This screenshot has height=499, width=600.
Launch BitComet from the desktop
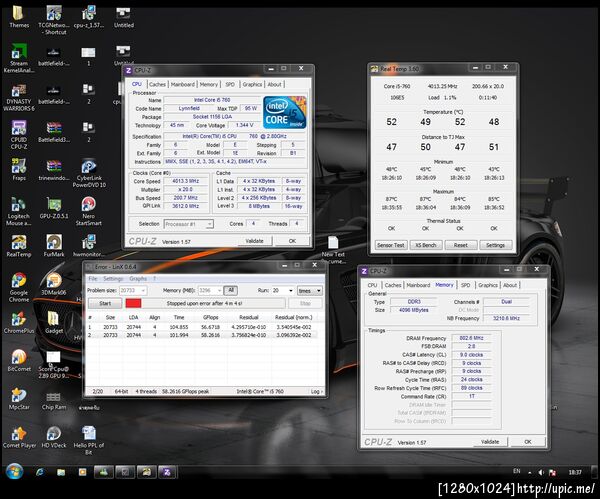(x=19, y=360)
